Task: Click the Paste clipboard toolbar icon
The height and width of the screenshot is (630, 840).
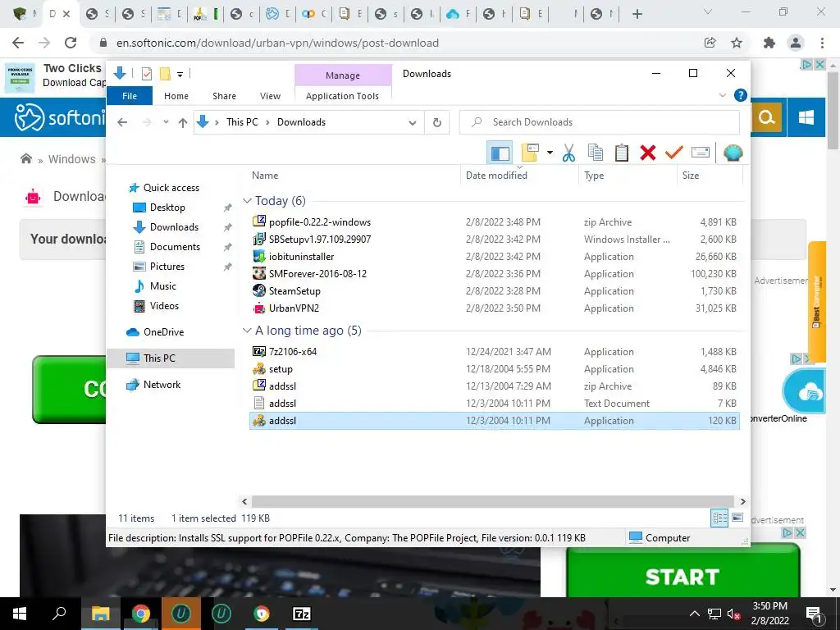Action: [x=622, y=153]
